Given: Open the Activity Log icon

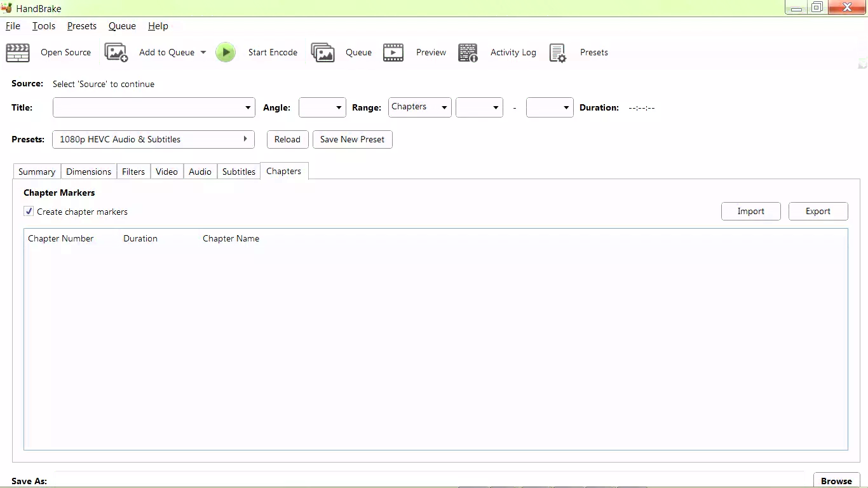Looking at the screenshot, I should point(468,53).
